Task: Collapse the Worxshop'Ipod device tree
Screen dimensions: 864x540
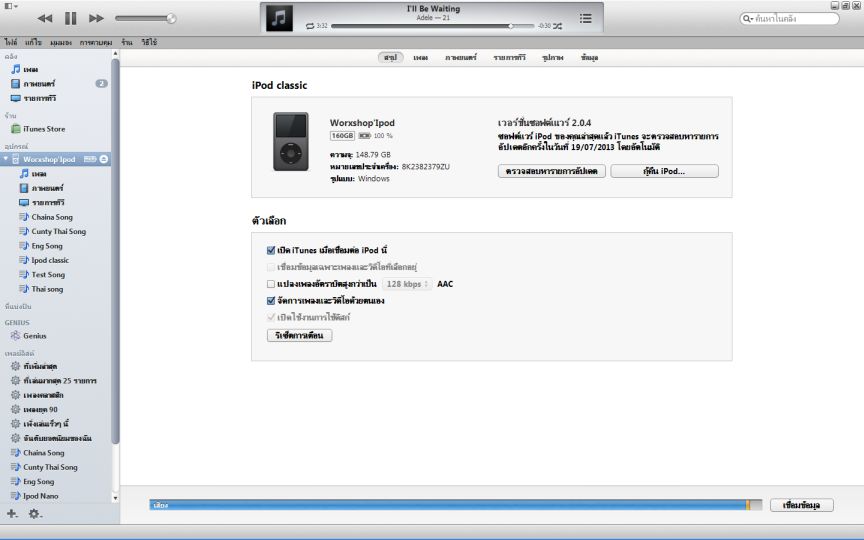Action: pyautogui.click(x=6, y=159)
